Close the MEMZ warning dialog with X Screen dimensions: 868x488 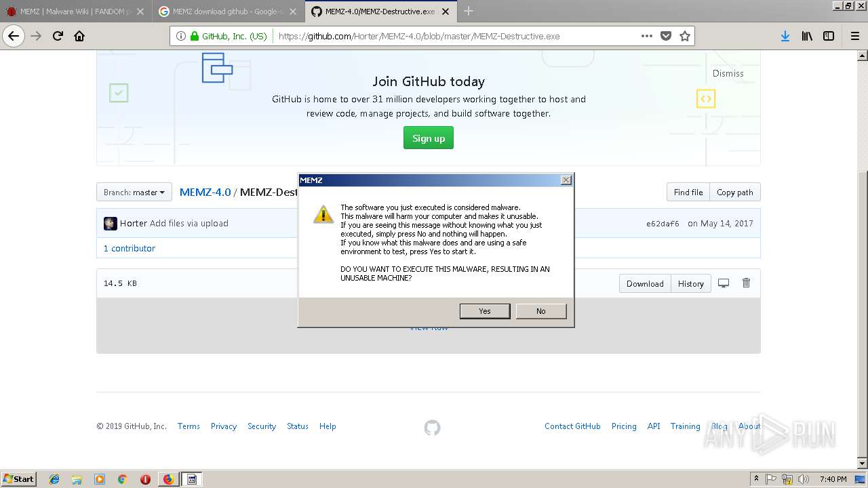[x=566, y=180]
